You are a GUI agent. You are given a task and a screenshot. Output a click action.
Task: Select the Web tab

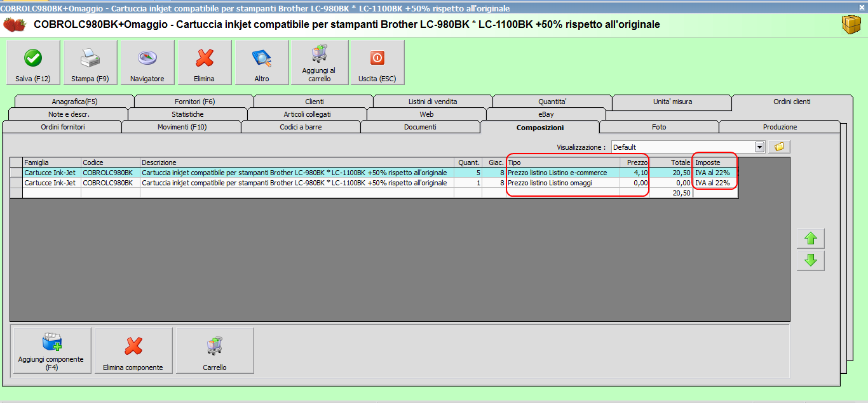426,114
